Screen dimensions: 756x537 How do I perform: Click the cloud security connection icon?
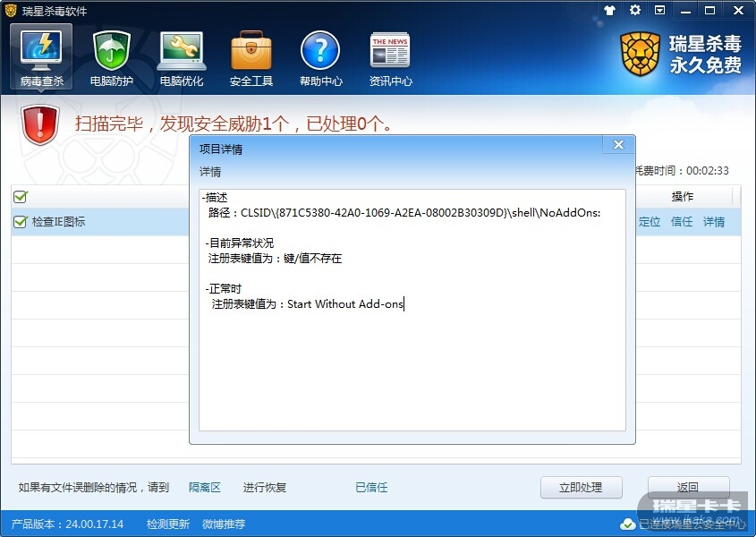627,524
